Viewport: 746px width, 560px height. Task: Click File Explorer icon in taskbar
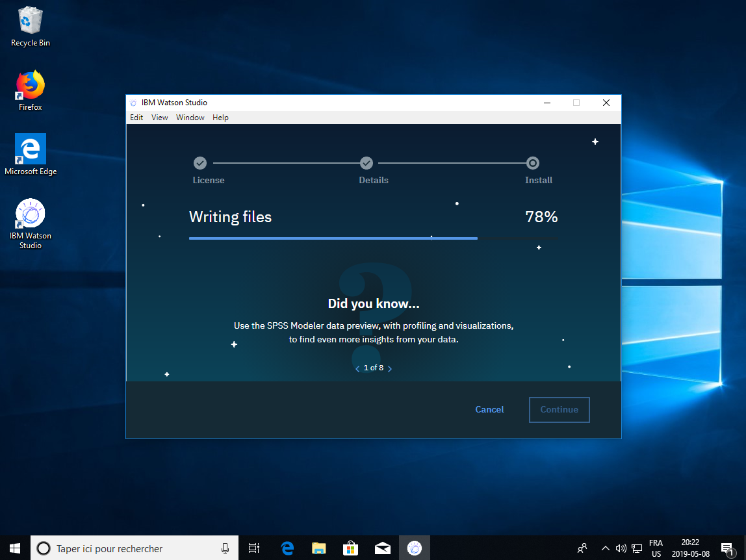[318, 548]
